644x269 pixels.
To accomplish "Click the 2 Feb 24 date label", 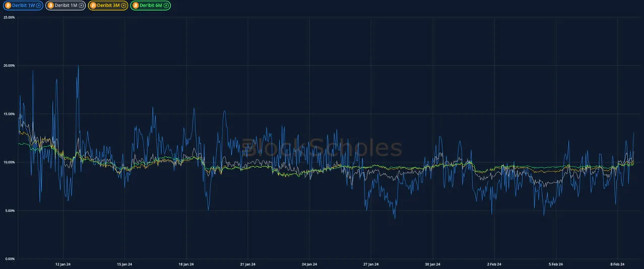I will tap(494, 264).
